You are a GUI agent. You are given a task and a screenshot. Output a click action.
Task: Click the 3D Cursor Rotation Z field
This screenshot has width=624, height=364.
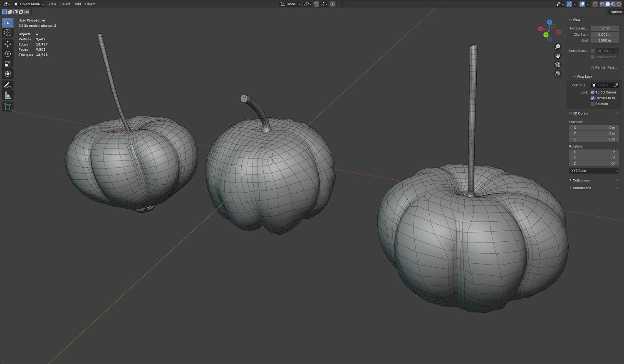pyautogui.click(x=594, y=164)
